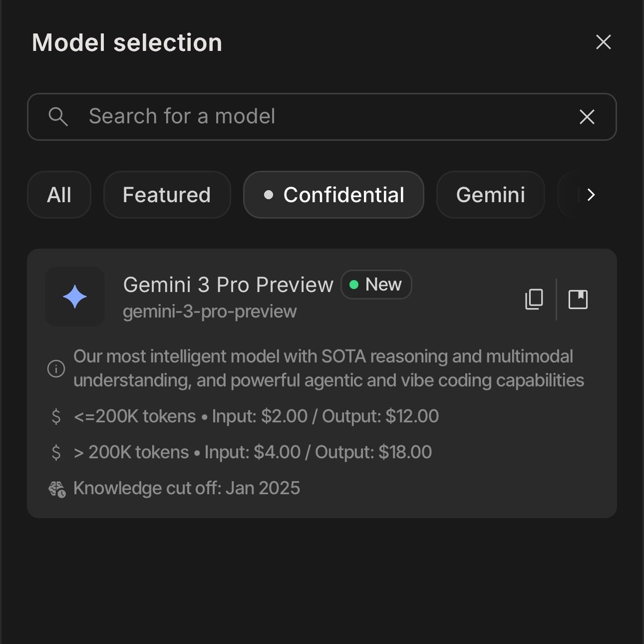Click dollar icon for <=200K tokens pricing
Screen dimensions: 644x644
56,416
